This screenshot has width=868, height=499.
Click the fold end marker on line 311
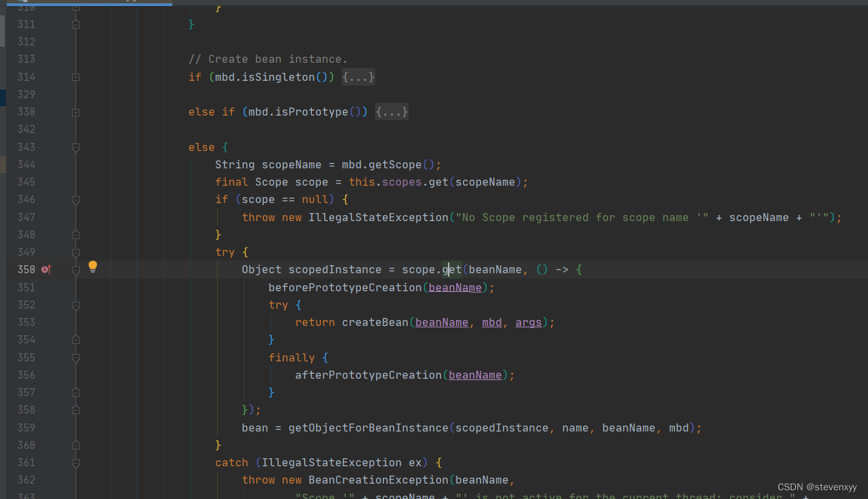tap(75, 24)
